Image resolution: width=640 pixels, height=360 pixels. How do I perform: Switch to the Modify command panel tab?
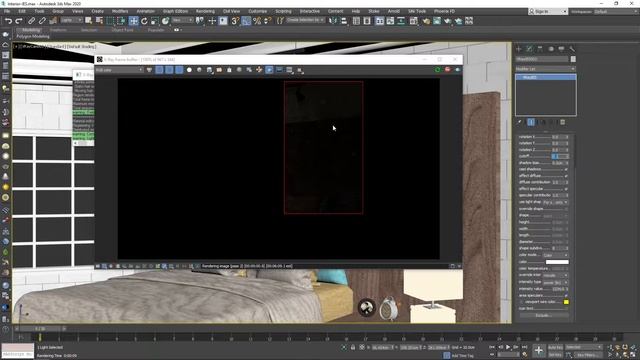(529, 49)
